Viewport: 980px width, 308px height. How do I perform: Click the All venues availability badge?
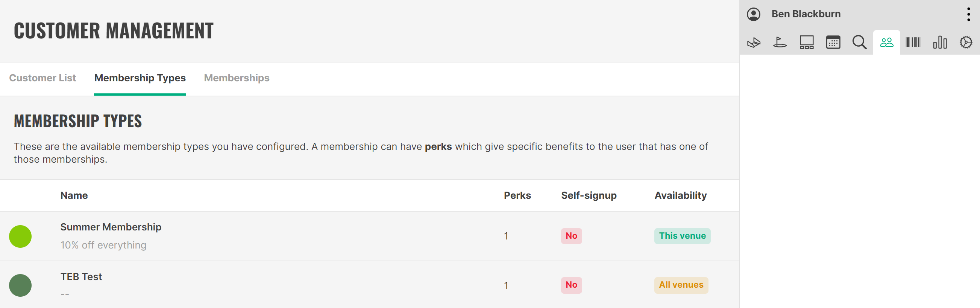click(x=681, y=285)
